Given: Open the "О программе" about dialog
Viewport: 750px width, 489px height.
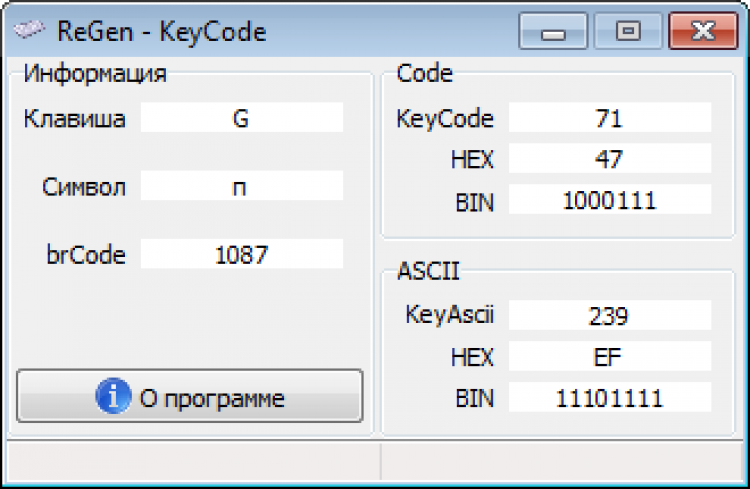Looking at the screenshot, I should tap(190, 397).
